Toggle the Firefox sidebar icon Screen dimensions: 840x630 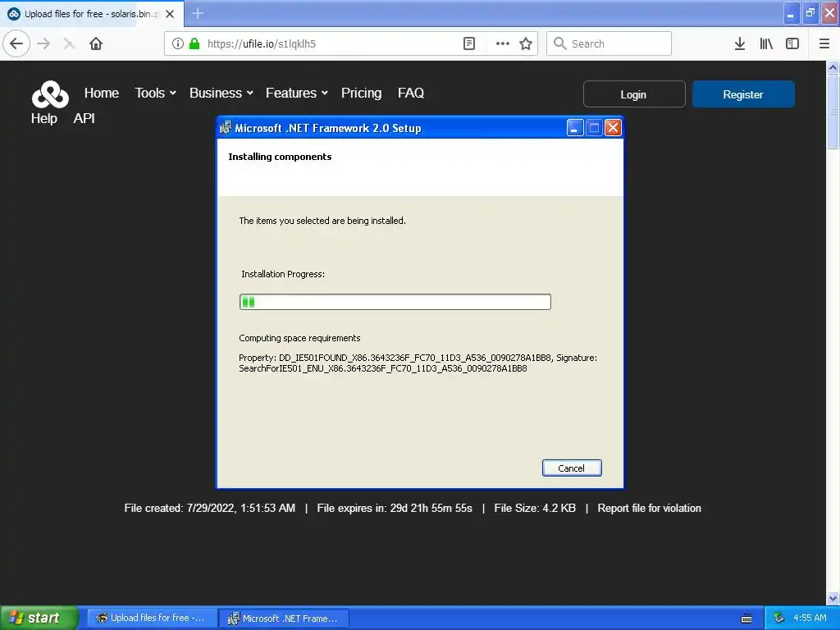click(792, 44)
